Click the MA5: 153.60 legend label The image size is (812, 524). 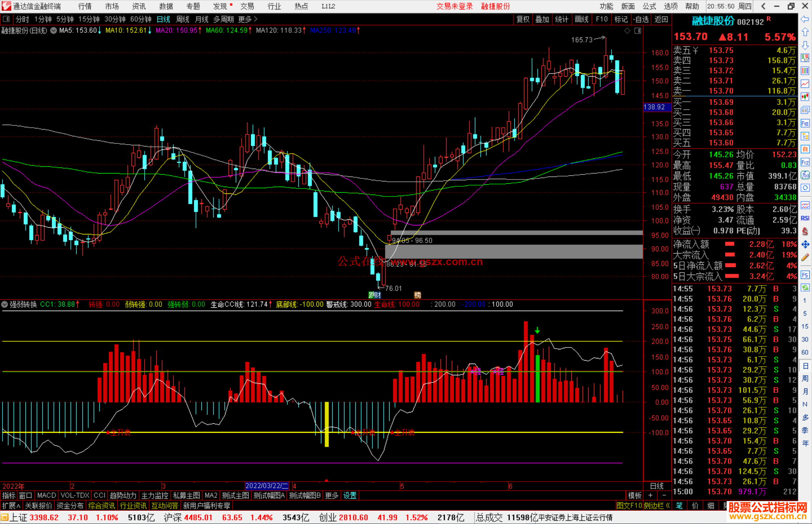pos(80,30)
